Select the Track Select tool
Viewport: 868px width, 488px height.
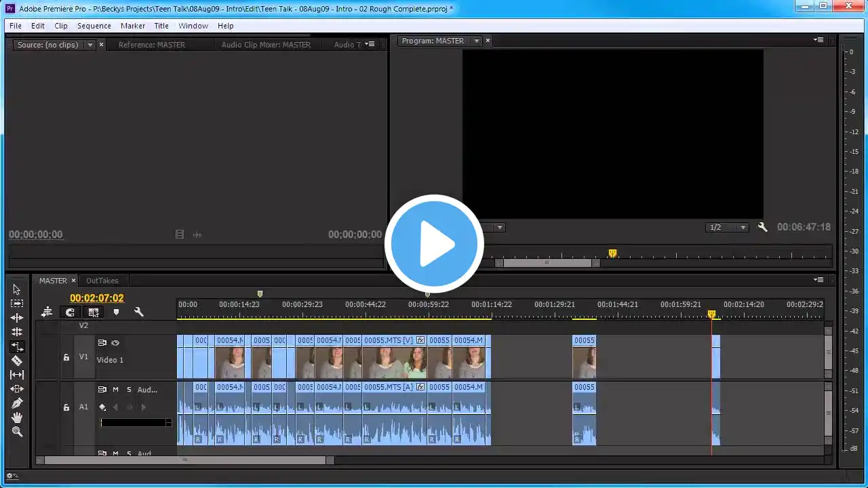17,304
